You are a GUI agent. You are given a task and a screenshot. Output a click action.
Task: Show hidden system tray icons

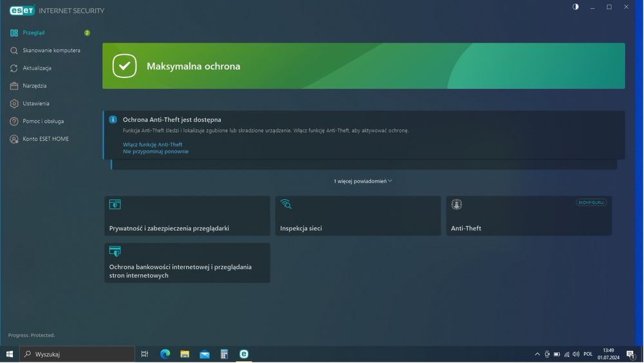[x=537, y=354]
